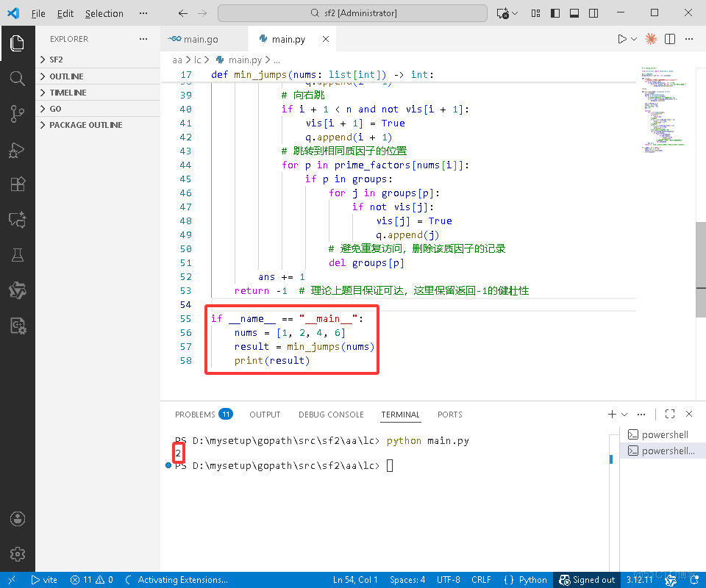Close the main.py editor tab
This screenshot has width=706, height=588.
click(326, 39)
